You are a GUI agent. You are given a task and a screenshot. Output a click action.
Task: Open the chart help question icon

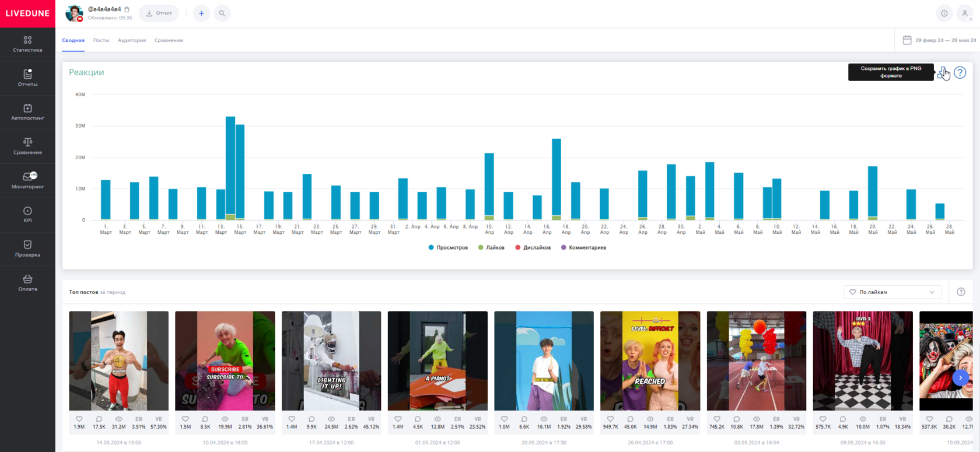[x=960, y=73]
